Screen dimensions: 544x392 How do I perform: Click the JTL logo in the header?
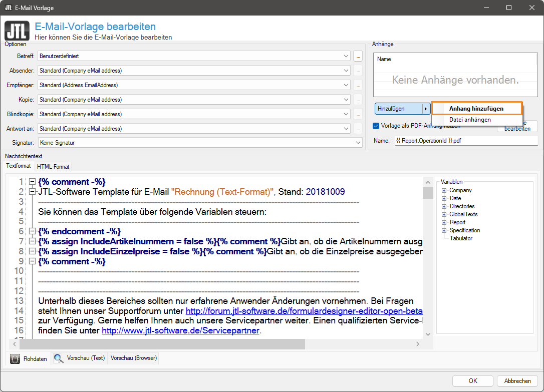(17, 31)
